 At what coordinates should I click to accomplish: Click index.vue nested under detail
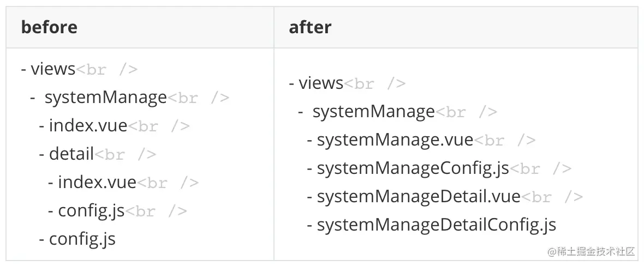97,182
